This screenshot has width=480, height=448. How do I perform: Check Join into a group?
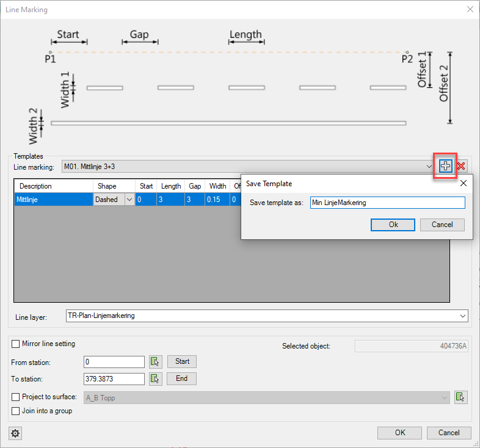(x=16, y=411)
